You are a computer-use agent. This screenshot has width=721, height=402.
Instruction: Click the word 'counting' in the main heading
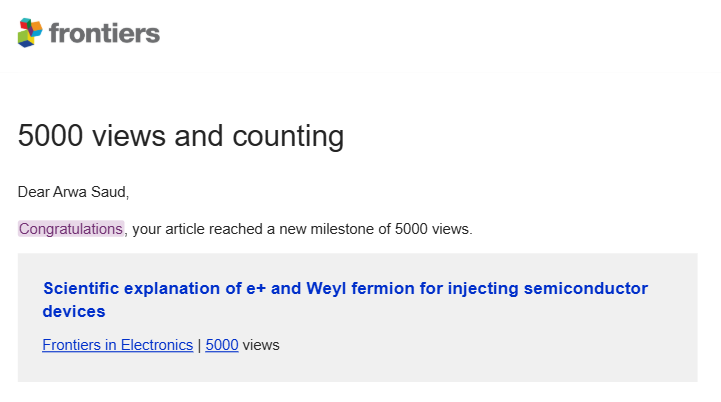click(x=288, y=137)
